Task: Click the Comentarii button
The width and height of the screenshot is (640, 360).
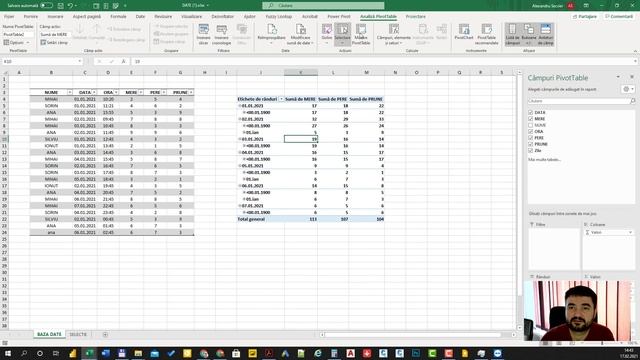Action: (x=619, y=17)
